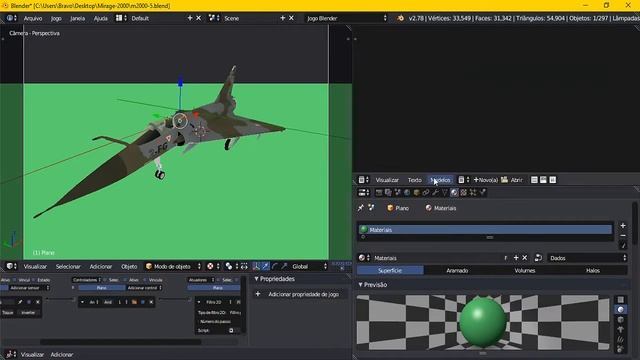640x360 pixels.
Task: Toggle the pin properties context icon
Action: coord(361,208)
